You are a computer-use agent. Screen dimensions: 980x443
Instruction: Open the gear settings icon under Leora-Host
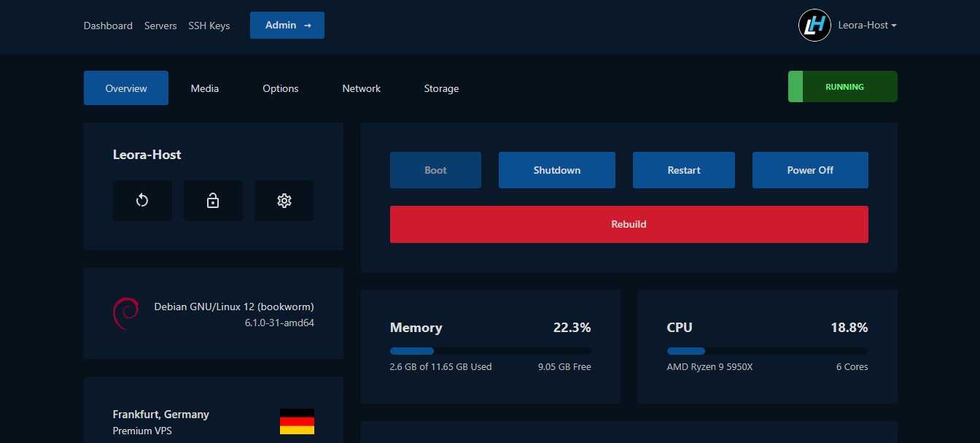(x=284, y=201)
